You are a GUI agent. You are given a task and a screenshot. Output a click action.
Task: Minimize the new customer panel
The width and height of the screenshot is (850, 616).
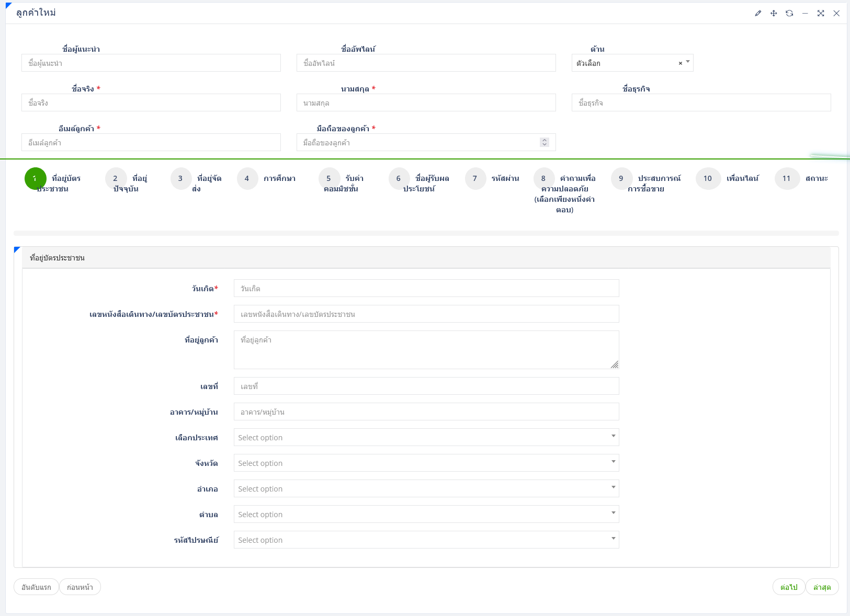pos(805,14)
